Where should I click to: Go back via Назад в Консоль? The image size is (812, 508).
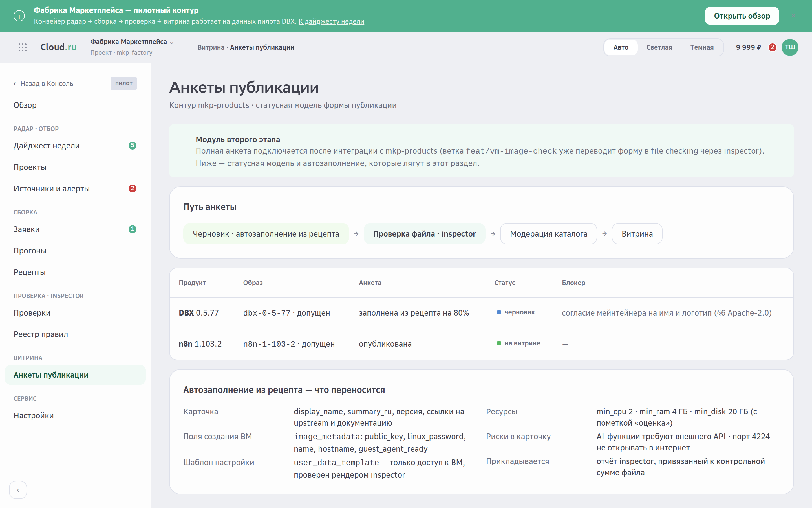coord(43,83)
